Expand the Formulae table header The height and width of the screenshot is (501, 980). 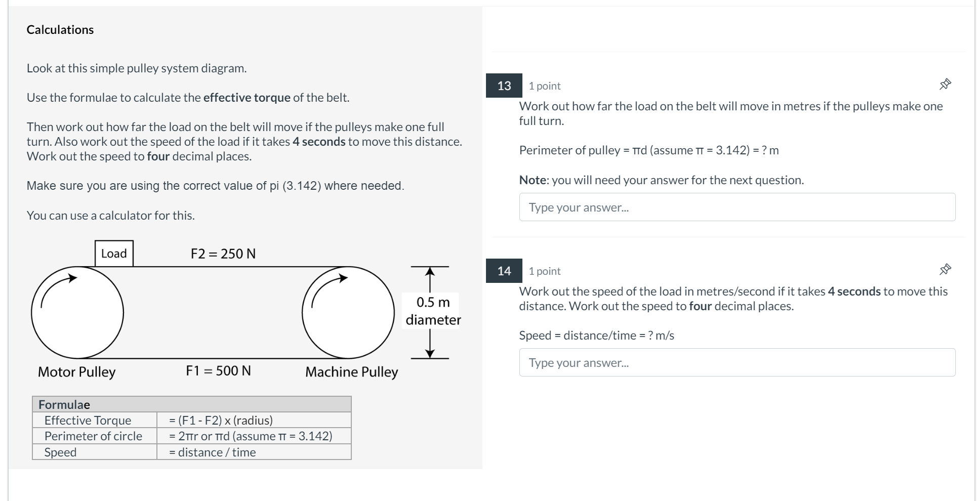click(64, 404)
